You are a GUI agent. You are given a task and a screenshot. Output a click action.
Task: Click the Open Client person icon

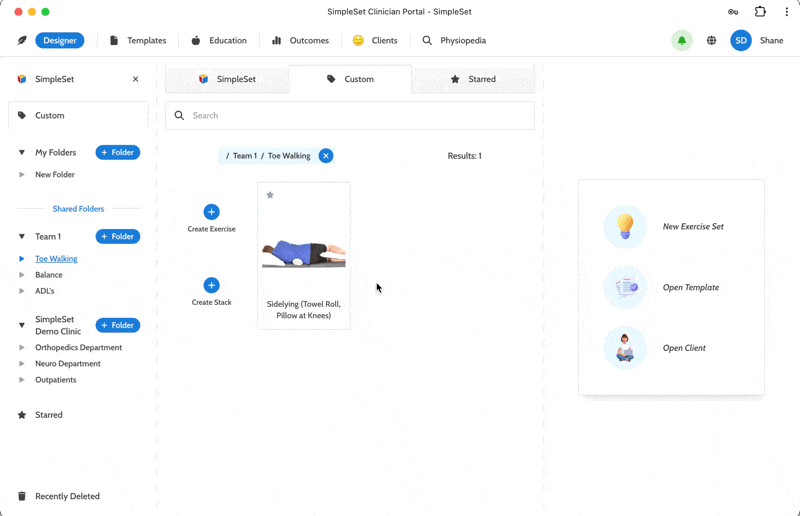tap(625, 348)
